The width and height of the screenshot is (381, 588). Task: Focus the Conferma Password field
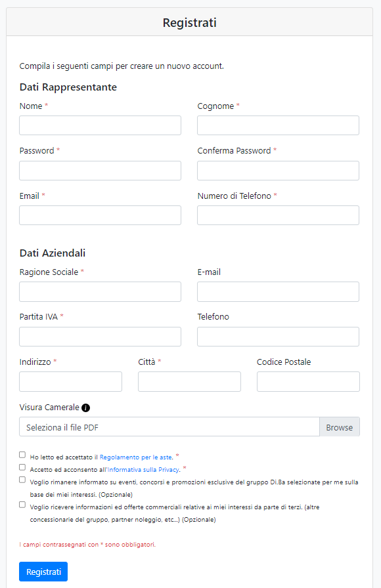pos(278,171)
